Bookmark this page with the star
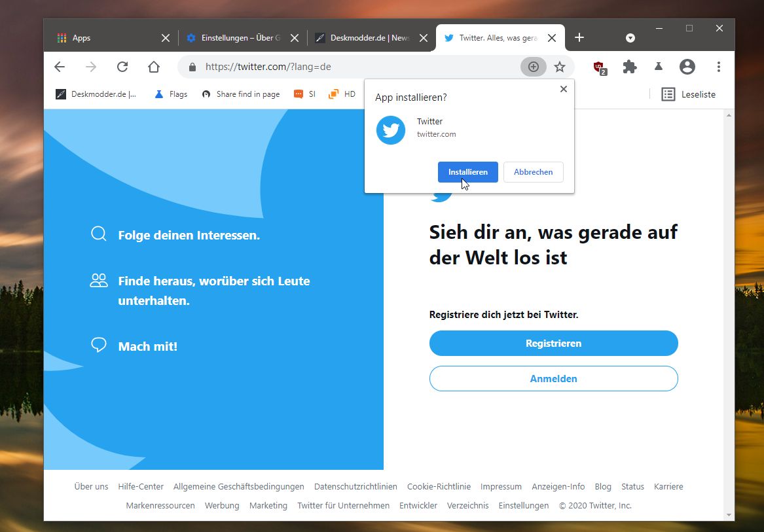 pyautogui.click(x=559, y=67)
